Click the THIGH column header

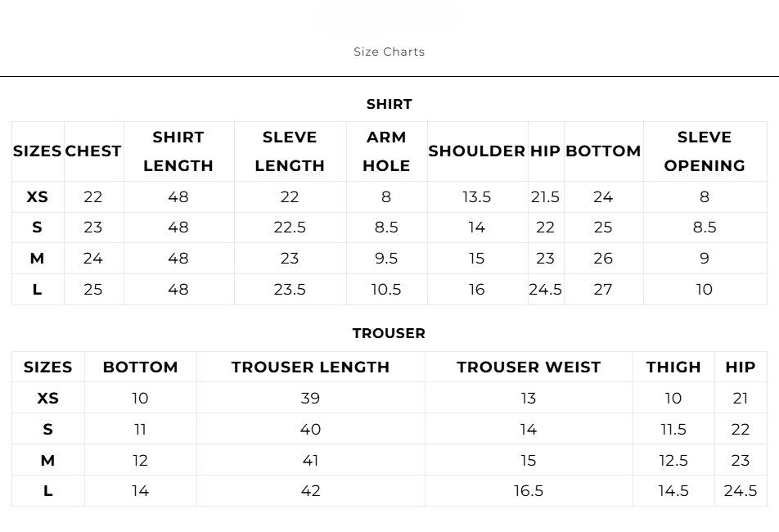(x=673, y=367)
